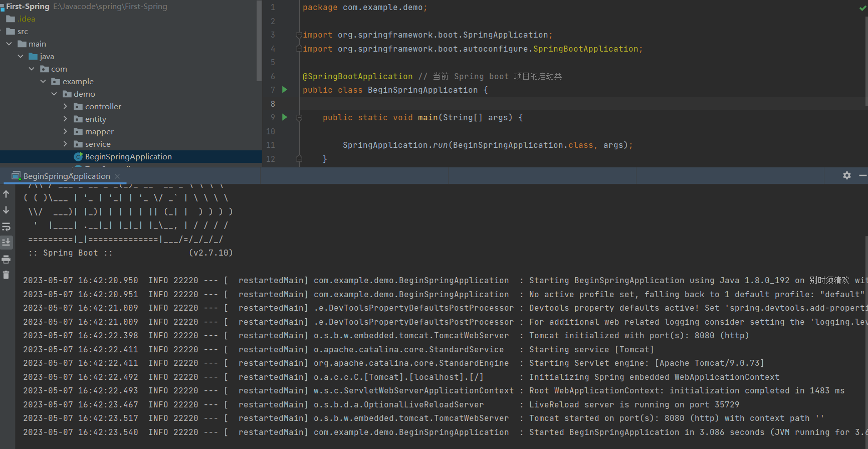
Task: Select the .idea folder
Action: [x=21, y=19]
